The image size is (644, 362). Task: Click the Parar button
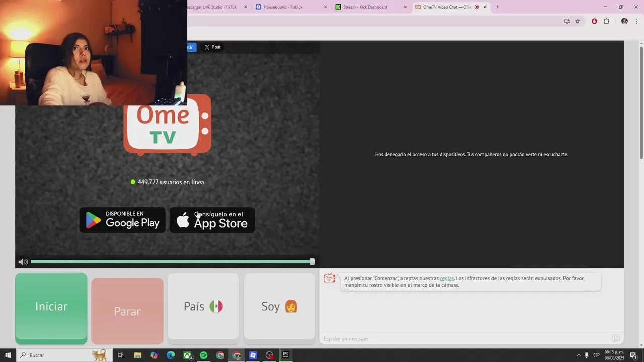click(x=127, y=311)
